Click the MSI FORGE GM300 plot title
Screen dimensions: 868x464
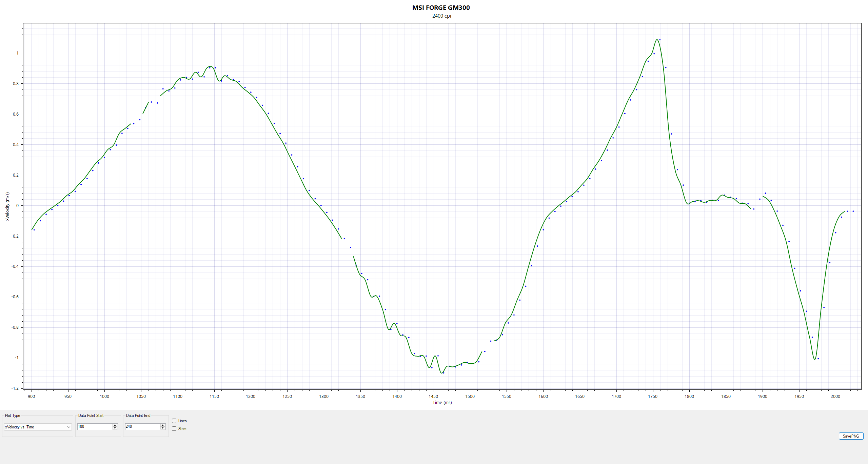[x=441, y=7]
